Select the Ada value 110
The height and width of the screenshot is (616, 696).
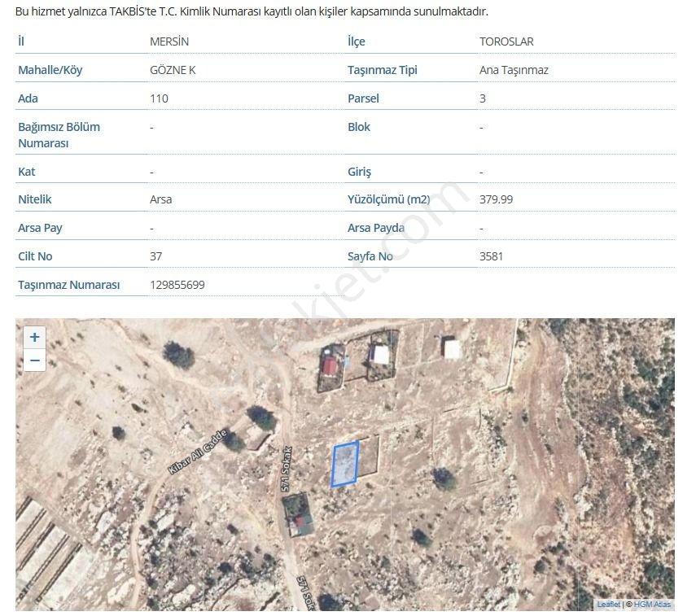[x=159, y=98]
